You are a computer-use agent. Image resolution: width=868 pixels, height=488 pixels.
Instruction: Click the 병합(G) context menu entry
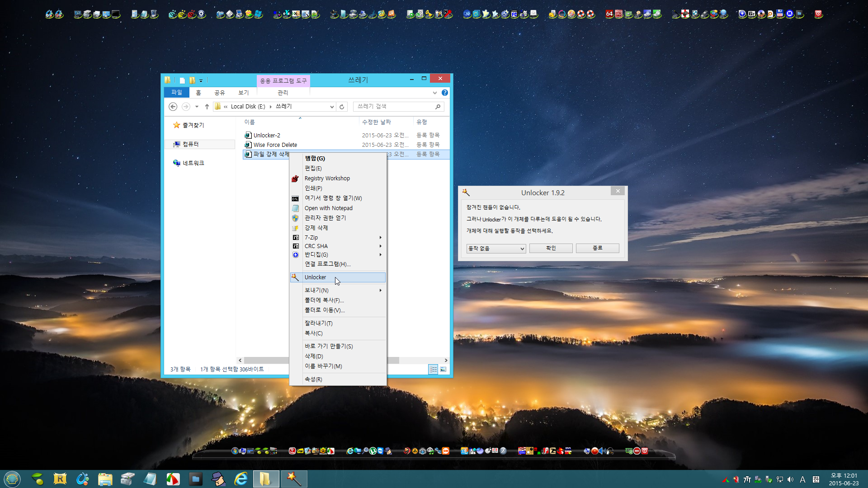(338, 159)
